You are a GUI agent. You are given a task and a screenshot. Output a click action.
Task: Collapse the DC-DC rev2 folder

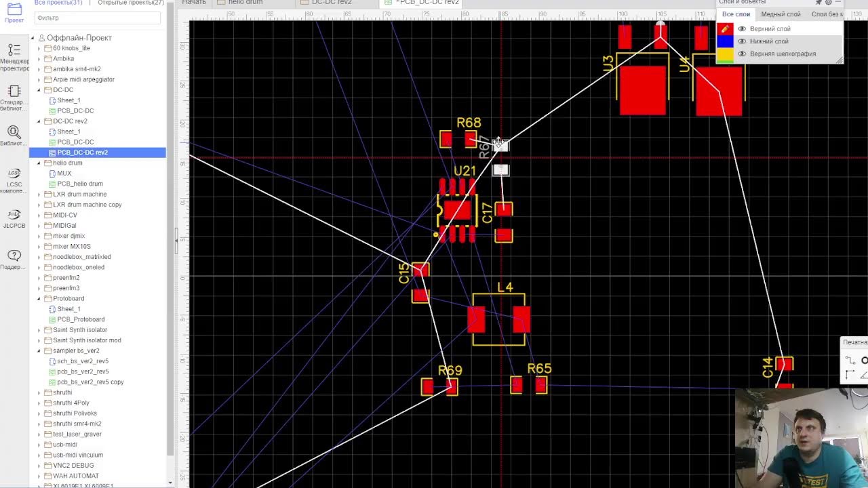click(x=39, y=121)
